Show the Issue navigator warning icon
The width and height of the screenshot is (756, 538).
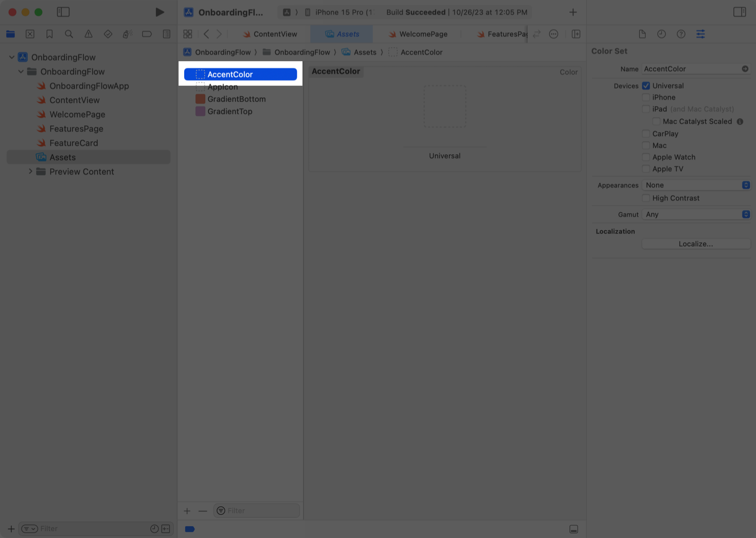pos(88,34)
